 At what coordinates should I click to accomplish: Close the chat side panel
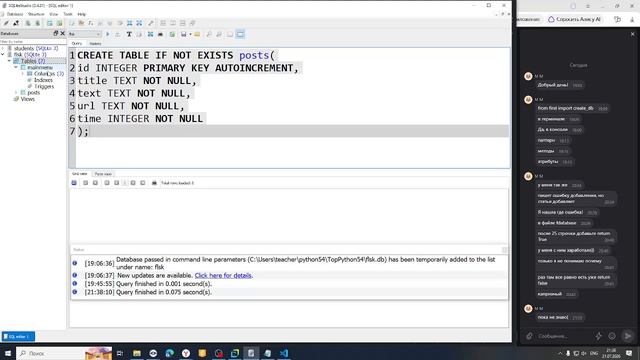(633, 34)
